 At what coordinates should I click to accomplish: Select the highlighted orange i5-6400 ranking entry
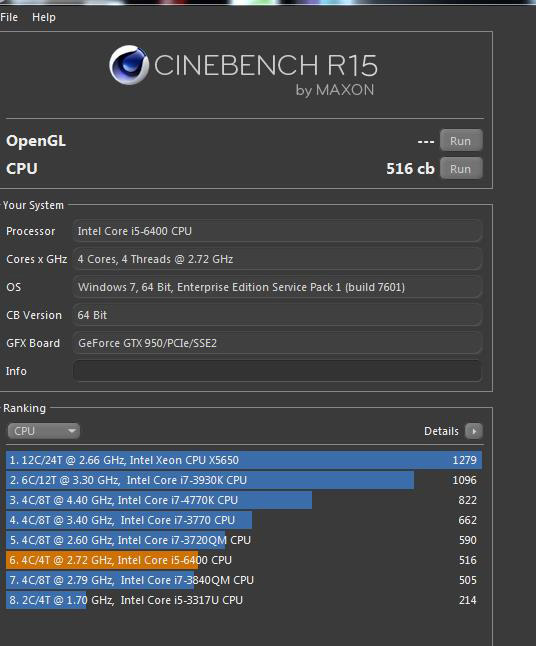tap(244, 560)
